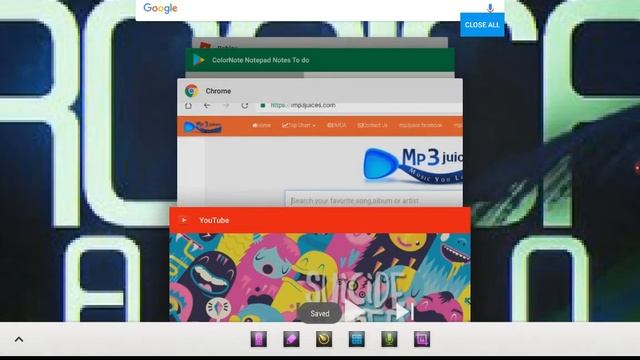Tap the Google voice search microphone
Viewport: 640px width, 360px height.
(490, 8)
